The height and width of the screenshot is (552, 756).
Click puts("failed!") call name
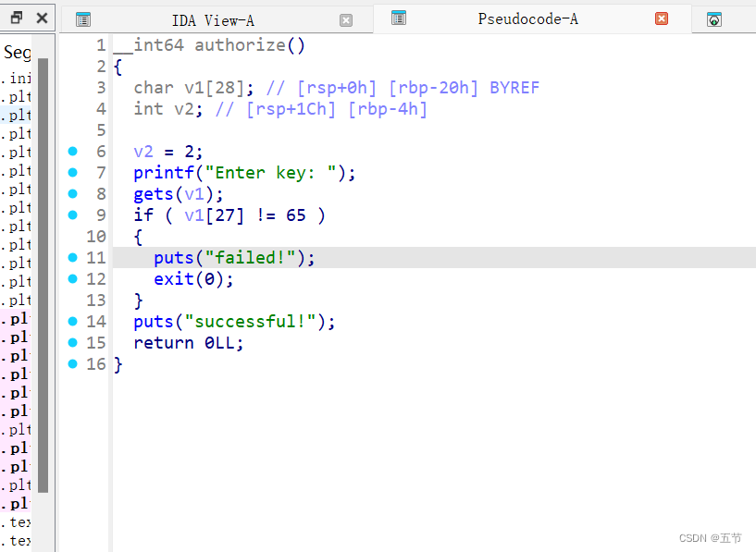(174, 258)
